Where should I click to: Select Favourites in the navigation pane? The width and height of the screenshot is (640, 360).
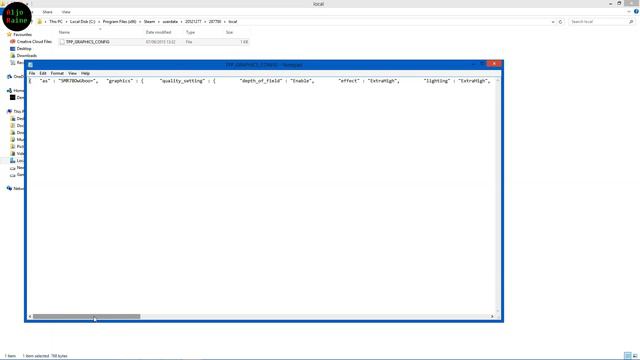(22, 35)
